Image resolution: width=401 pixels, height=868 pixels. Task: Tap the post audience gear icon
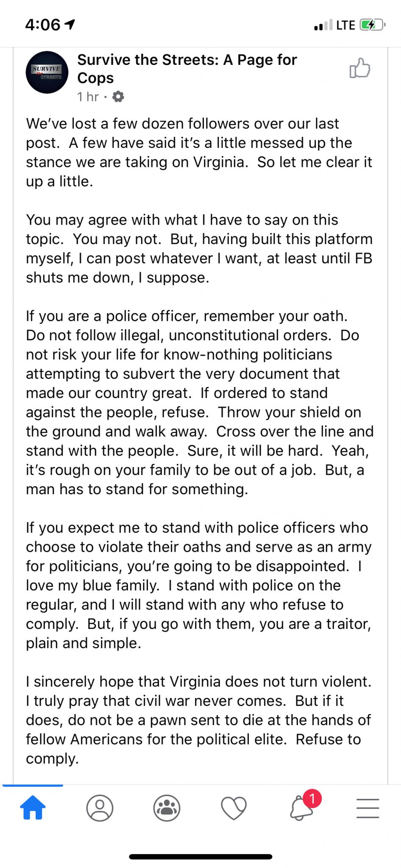pyautogui.click(x=118, y=97)
